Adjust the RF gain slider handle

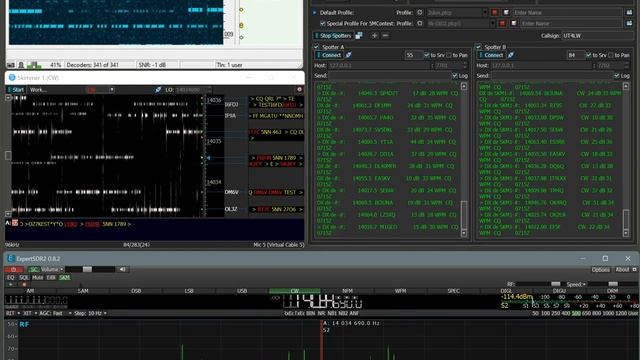[x=556, y=284]
